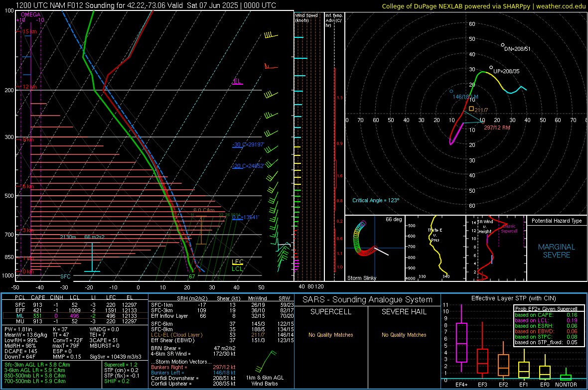Click the green Supercell = 1.2 value

pyautogui.click(x=121, y=365)
